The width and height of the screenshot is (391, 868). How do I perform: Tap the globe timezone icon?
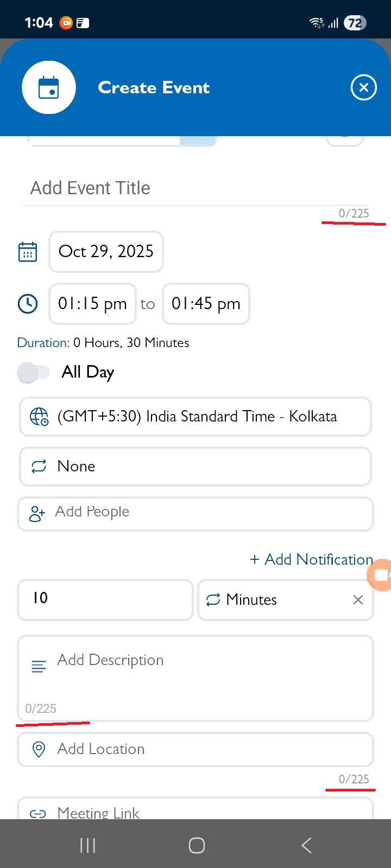click(x=39, y=417)
